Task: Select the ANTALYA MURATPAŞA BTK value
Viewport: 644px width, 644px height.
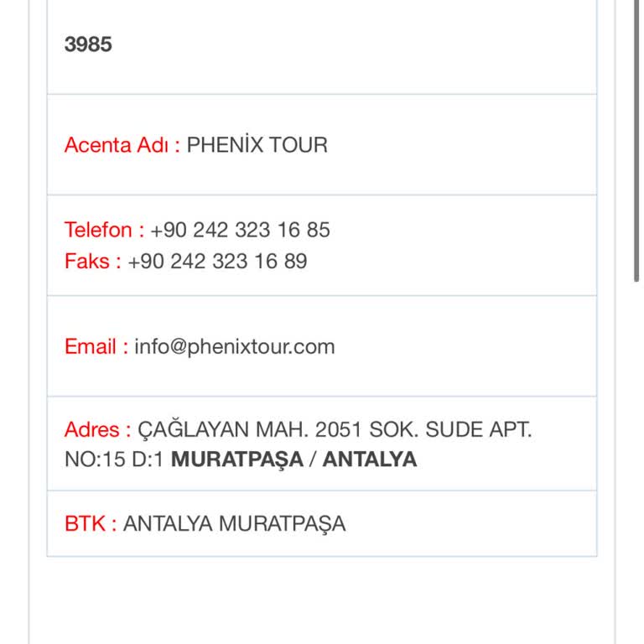Action: (234, 524)
